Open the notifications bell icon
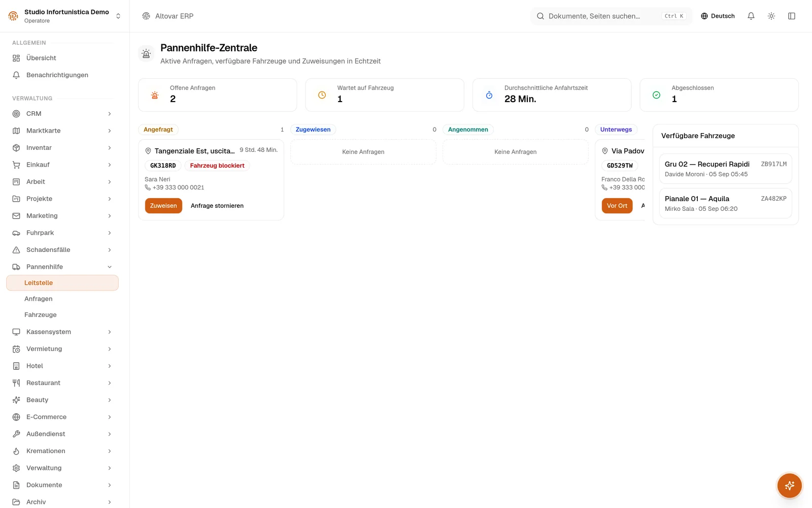This screenshot has width=812, height=508. pyautogui.click(x=751, y=16)
